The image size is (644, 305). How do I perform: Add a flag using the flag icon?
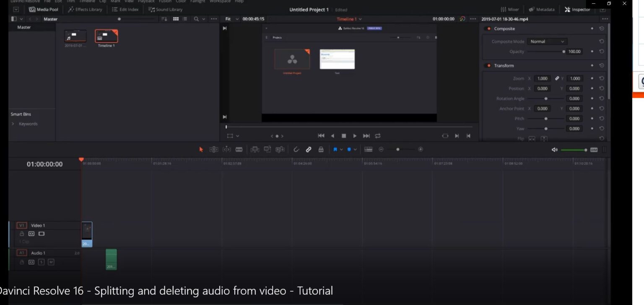point(335,149)
